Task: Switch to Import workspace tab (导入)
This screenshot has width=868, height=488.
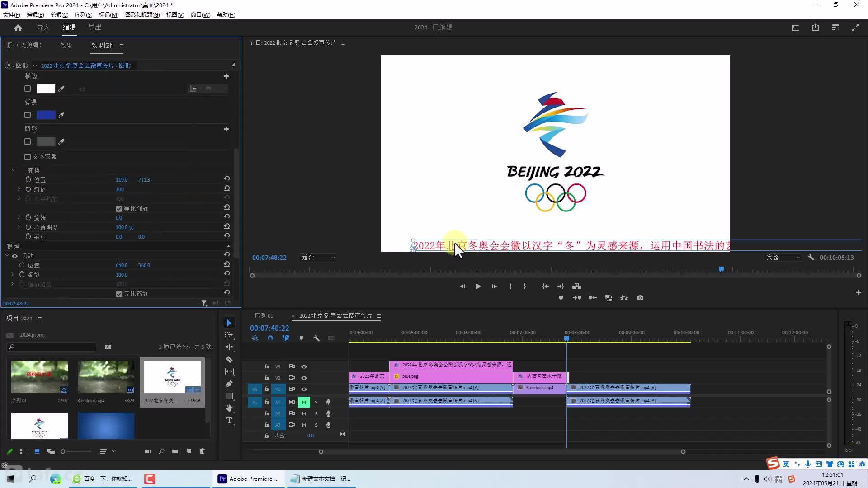Action: 43,27
